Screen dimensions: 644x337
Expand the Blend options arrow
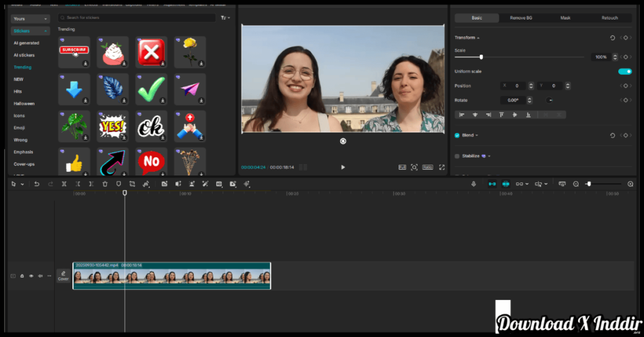point(477,135)
